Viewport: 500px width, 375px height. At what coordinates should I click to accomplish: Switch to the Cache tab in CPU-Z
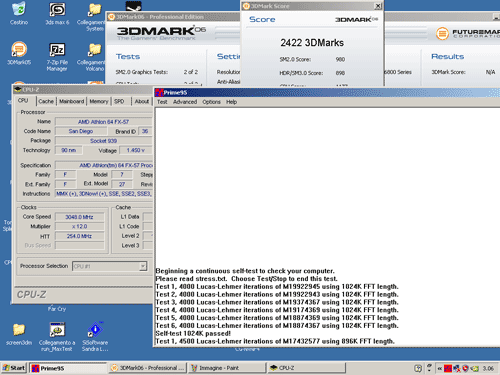coord(46,101)
